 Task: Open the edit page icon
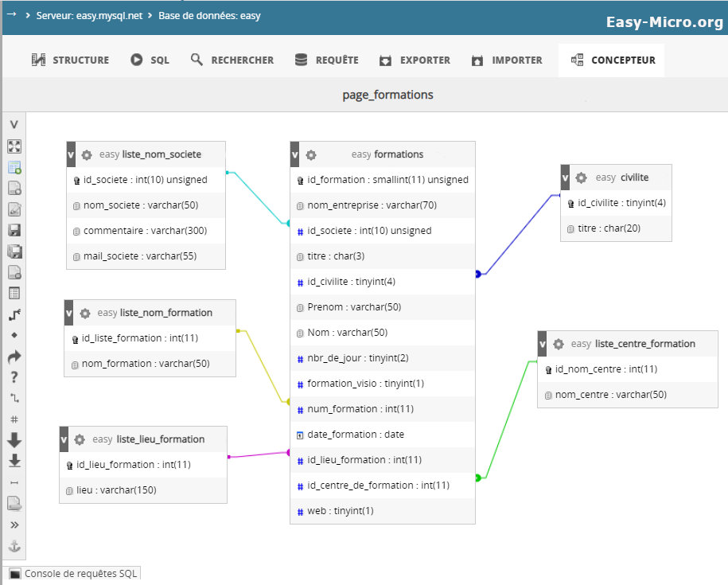click(x=14, y=209)
